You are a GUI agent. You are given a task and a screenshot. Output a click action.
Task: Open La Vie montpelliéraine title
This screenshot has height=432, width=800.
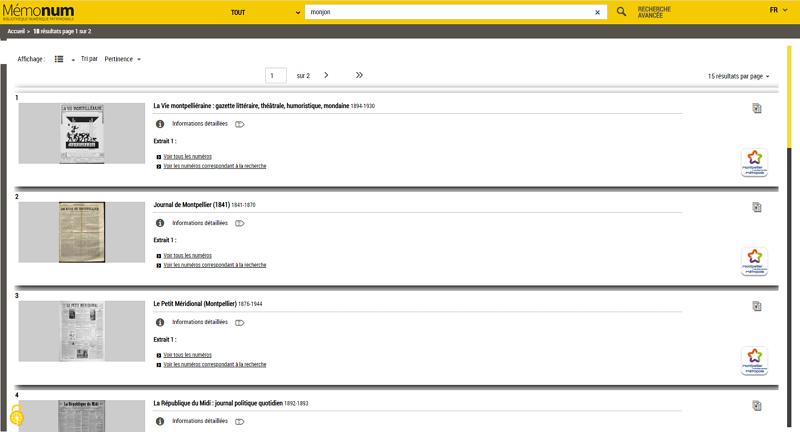click(251, 106)
